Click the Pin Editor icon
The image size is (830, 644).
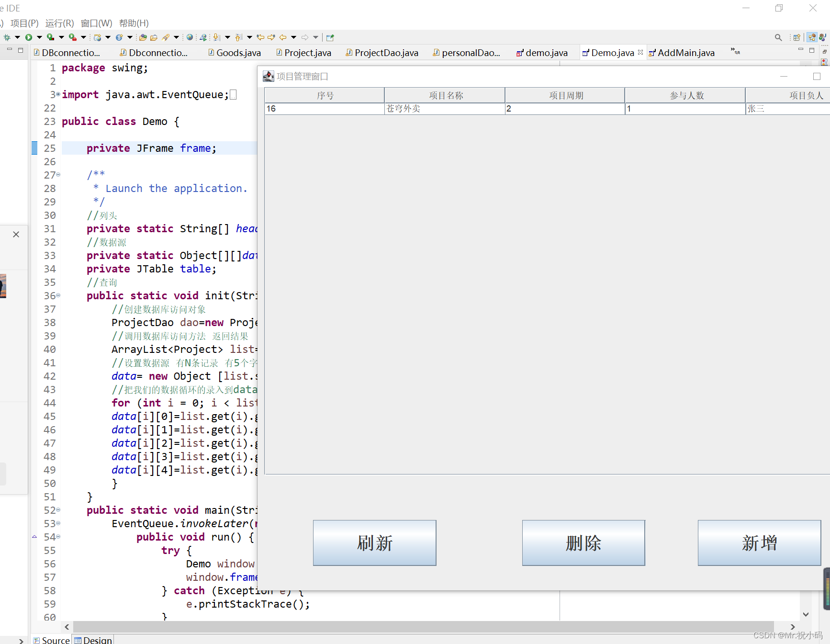(x=330, y=37)
